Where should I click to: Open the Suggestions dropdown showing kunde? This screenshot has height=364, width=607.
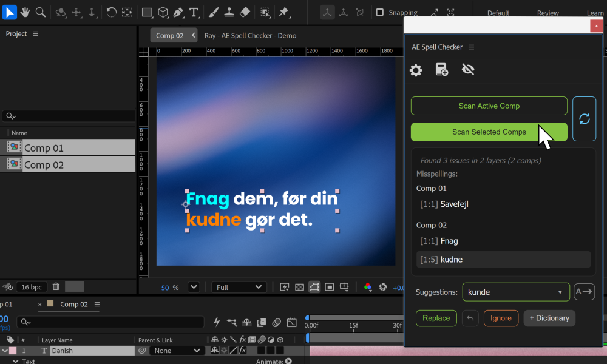pos(515,292)
